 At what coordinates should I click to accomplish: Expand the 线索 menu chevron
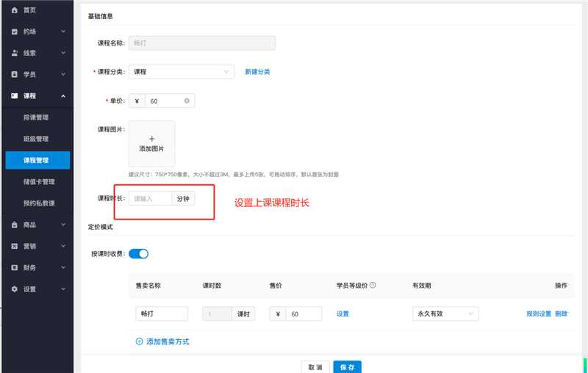click(x=63, y=53)
